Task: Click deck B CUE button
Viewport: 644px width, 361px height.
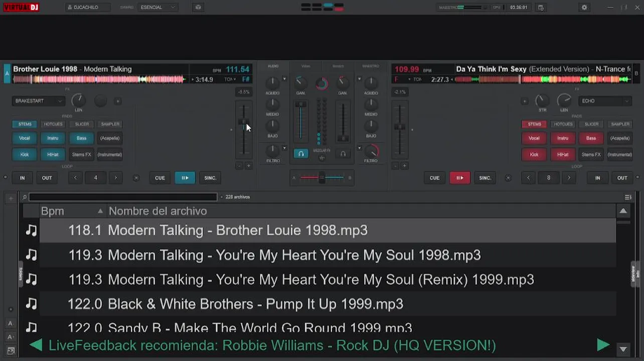Action: click(434, 177)
